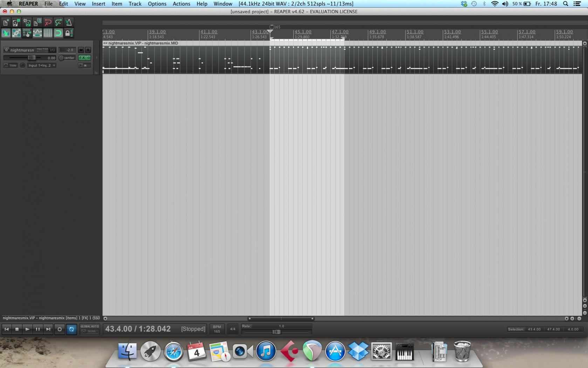This screenshot has width=588, height=368.
Task: Open the TRIM automation mode button
Action: tap(11, 66)
